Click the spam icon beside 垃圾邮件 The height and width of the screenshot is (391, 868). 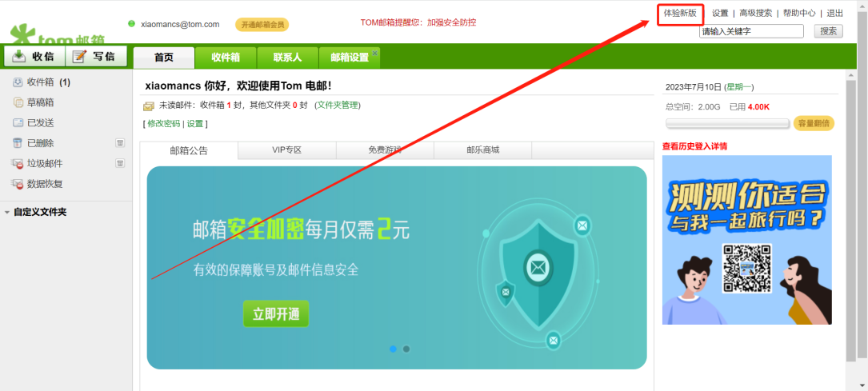tap(18, 164)
